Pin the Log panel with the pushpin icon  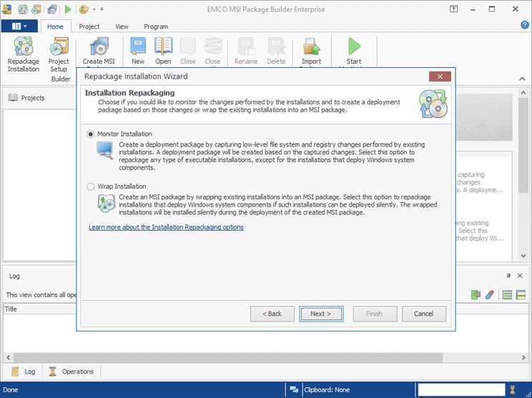[508, 276]
